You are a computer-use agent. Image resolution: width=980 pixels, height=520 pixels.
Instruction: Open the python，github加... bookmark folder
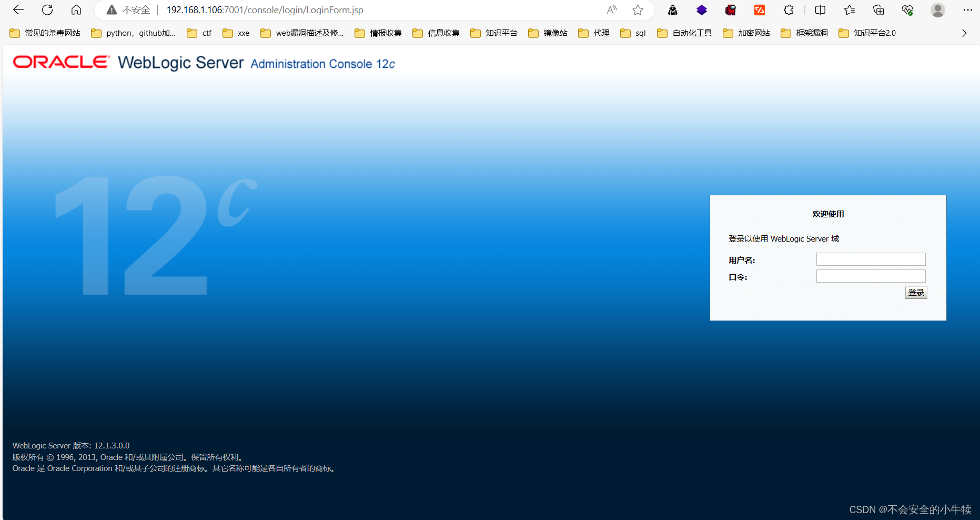tap(134, 33)
